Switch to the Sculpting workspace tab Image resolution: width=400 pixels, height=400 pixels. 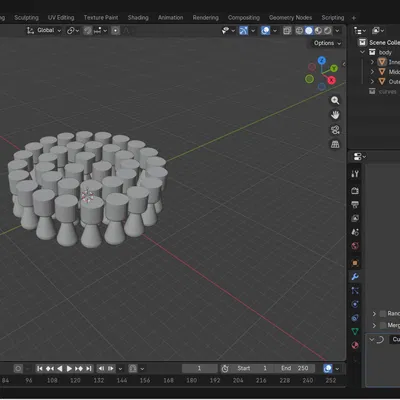click(26, 17)
